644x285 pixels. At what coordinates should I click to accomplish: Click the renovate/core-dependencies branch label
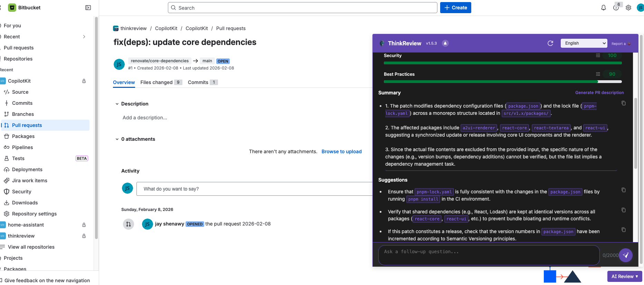tap(160, 61)
